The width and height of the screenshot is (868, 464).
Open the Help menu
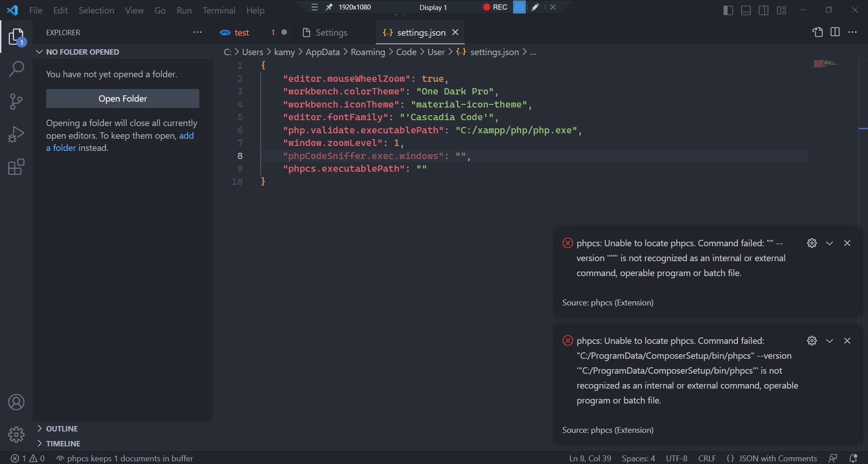(x=255, y=10)
